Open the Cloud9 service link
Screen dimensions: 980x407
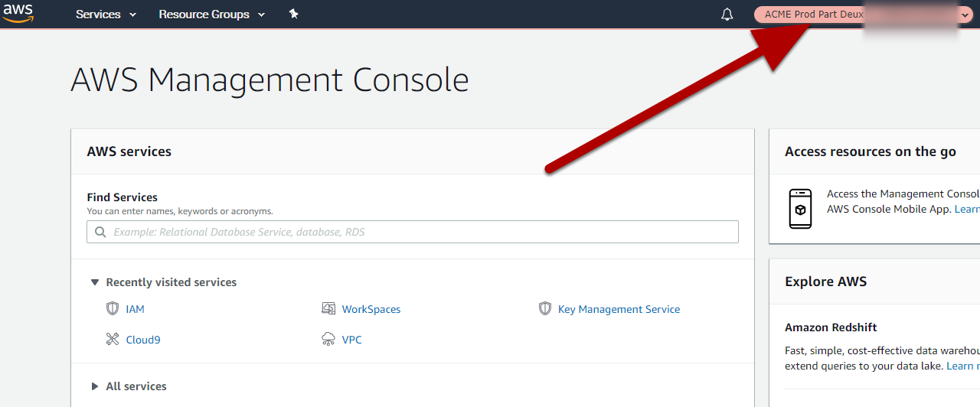[143, 340]
